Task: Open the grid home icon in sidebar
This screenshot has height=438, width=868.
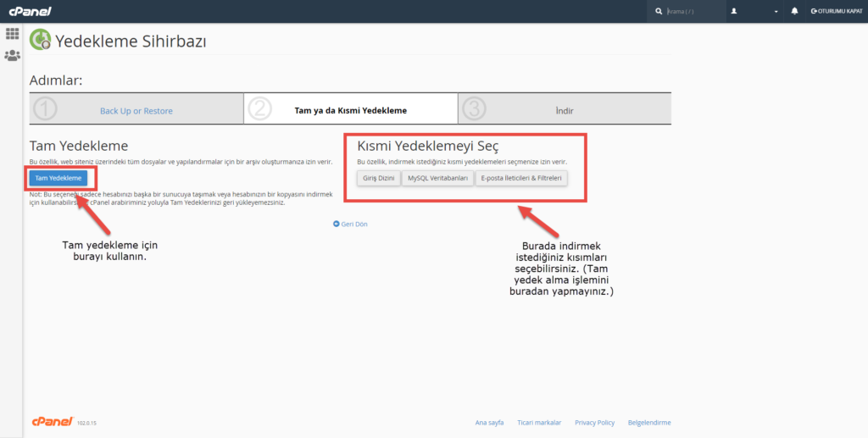Action: (x=12, y=34)
